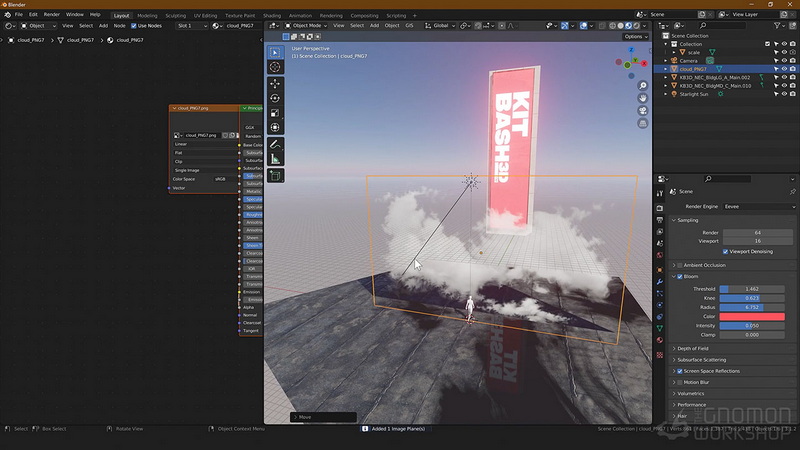Open the Modifier properties wrench tab
Screen dimensions: 800x450
[x=660, y=282]
